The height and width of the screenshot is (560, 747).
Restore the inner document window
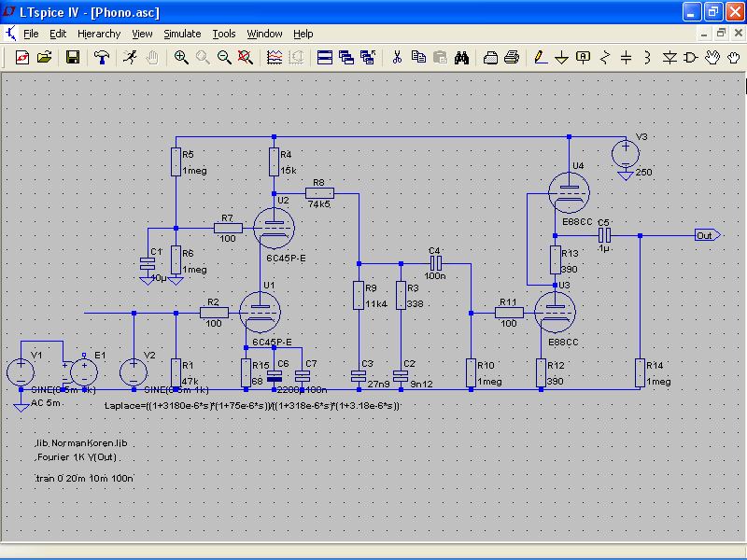click(721, 34)
